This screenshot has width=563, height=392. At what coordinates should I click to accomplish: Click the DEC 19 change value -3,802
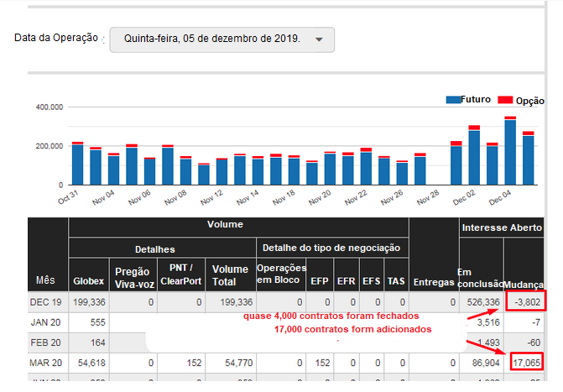(528, 302)
